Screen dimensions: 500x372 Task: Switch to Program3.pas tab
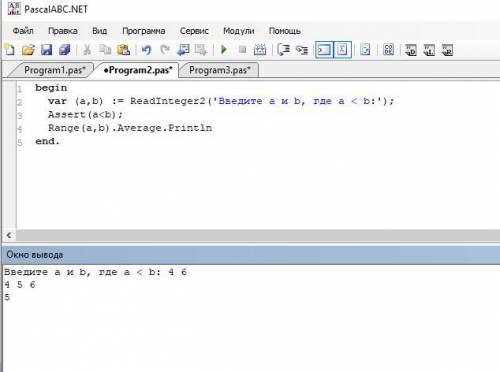coord(220,70)
